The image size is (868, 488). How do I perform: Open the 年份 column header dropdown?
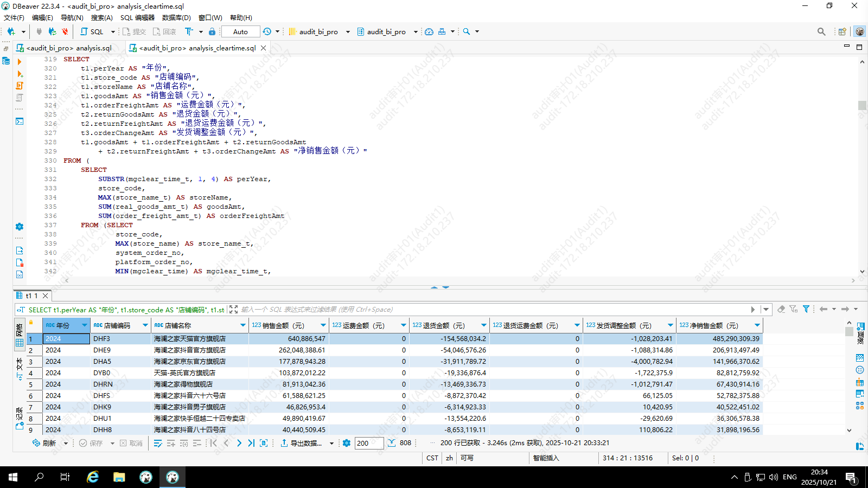(85, 325)
